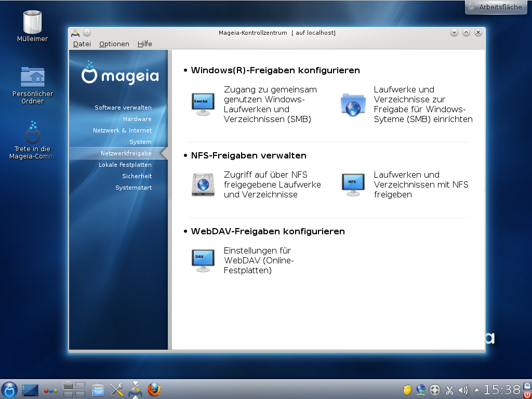Screen dimensions: 532x399
Task: Minimize the Mageia-Kontrollzentrum window
Action: tap(454, 33)
